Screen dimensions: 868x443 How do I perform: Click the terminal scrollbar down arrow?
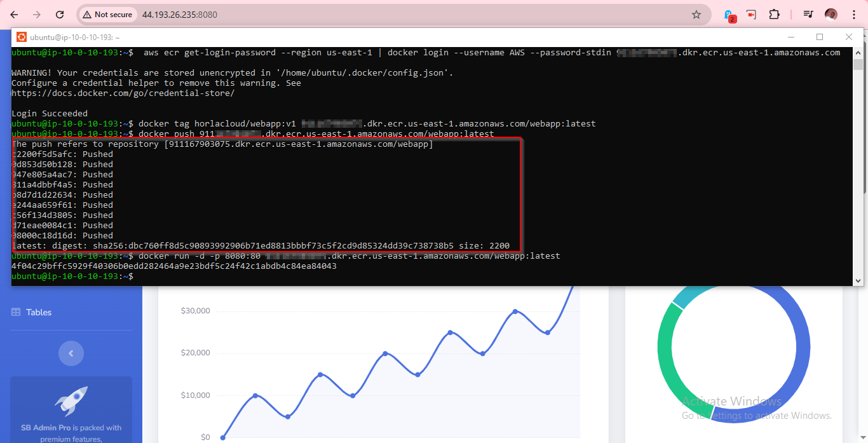point(857,280)
